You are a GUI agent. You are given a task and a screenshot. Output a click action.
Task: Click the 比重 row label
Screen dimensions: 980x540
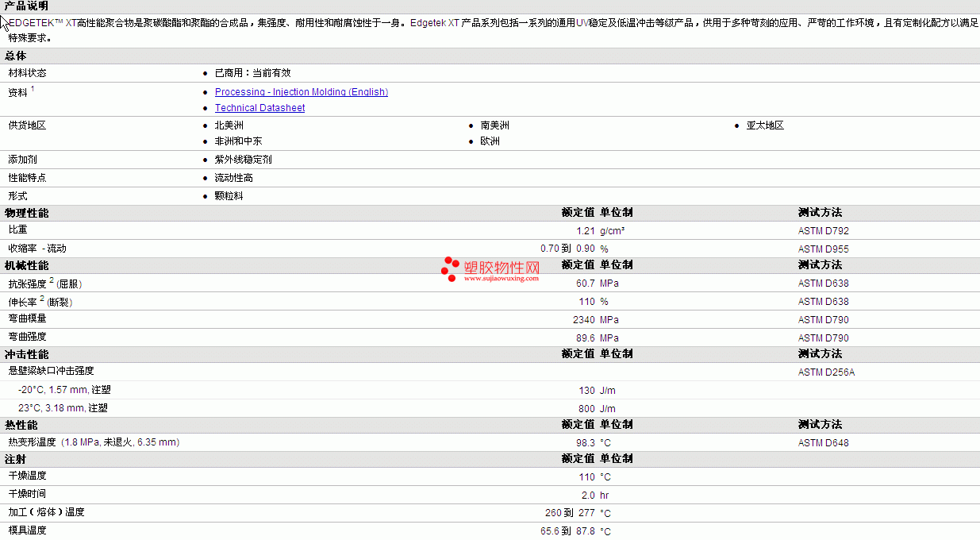pos(18,229)
